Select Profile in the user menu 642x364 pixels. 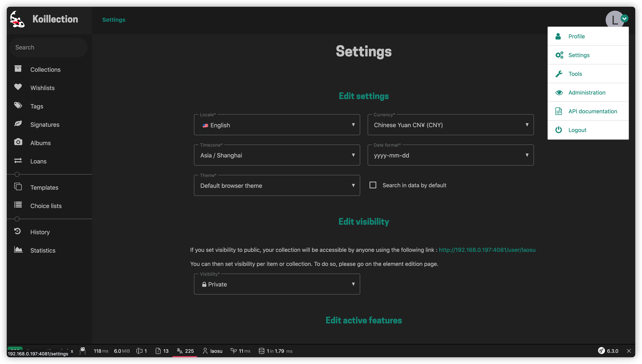[588, 37]
